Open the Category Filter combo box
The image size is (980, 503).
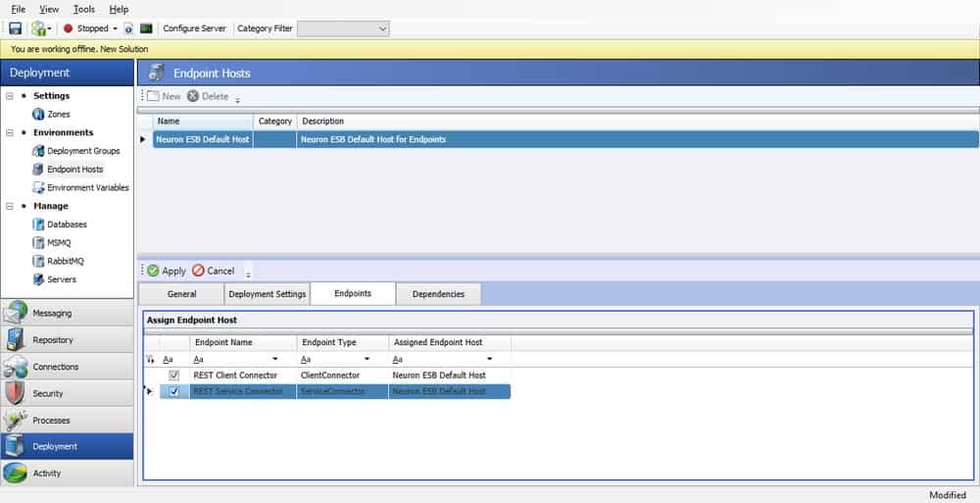pos(343,28)
